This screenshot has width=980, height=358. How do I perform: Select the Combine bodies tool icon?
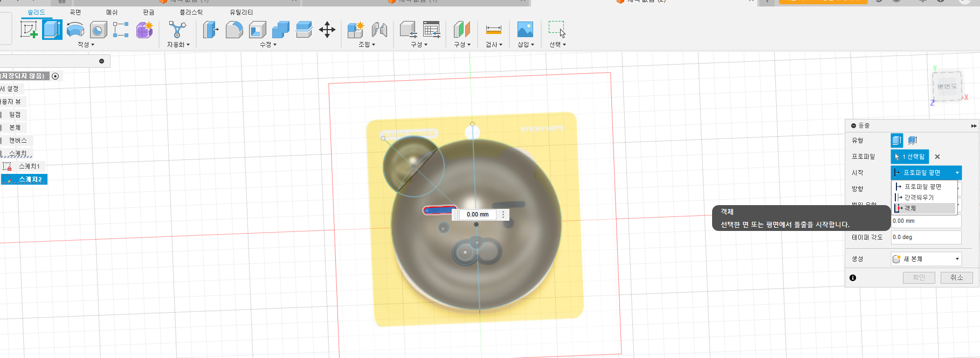click(280, 30)
